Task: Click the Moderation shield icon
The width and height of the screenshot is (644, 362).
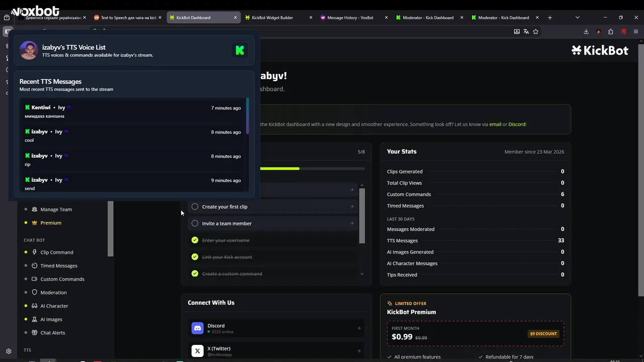Action: coord(34,293)
